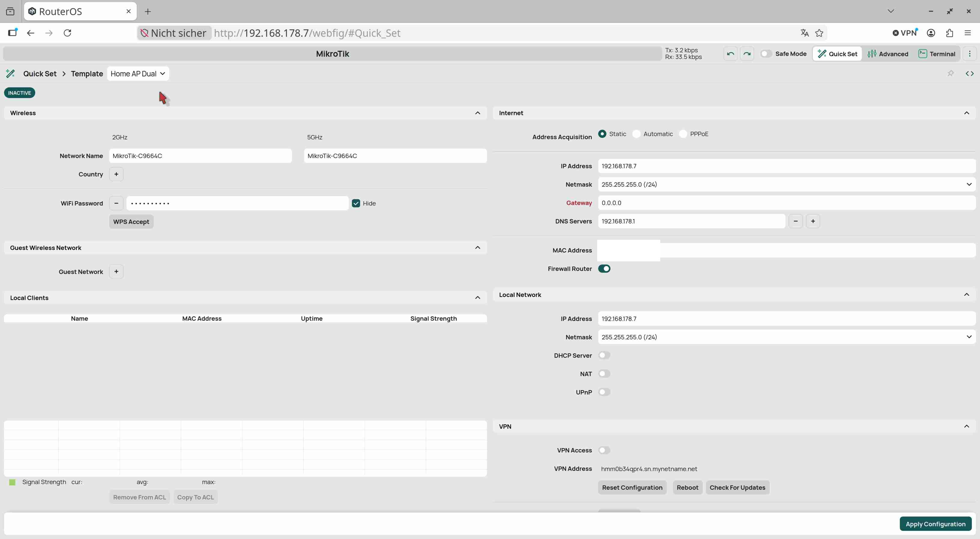Open the three-dot more menu in WebFig
980x539 pixels.
click(x=969, y=54)
